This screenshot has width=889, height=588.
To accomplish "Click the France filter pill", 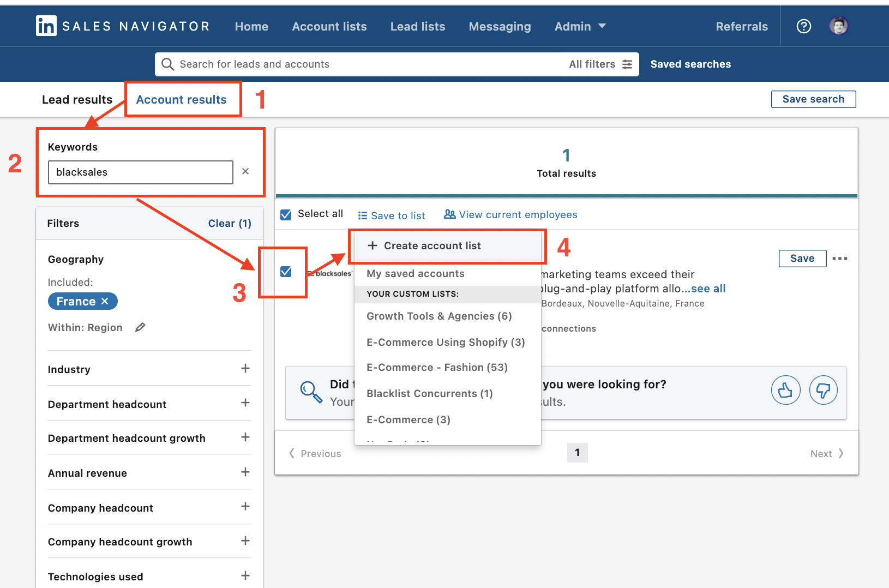I will tap(83, 301).
